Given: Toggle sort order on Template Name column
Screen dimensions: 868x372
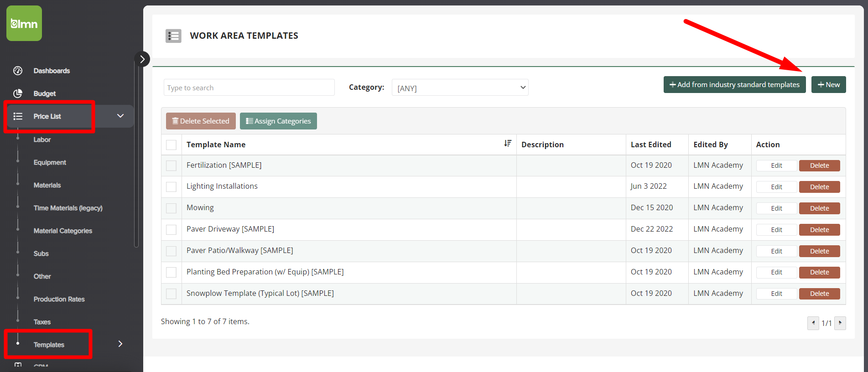Looking at the screenshot, I should (x=508, y=144).
